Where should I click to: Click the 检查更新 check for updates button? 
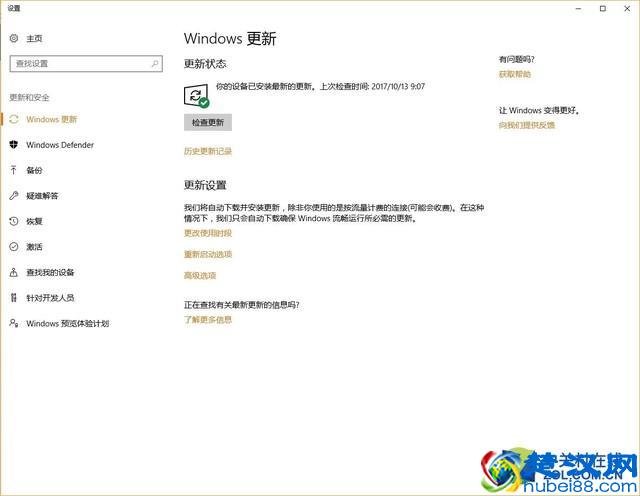[x=208, y=122]
